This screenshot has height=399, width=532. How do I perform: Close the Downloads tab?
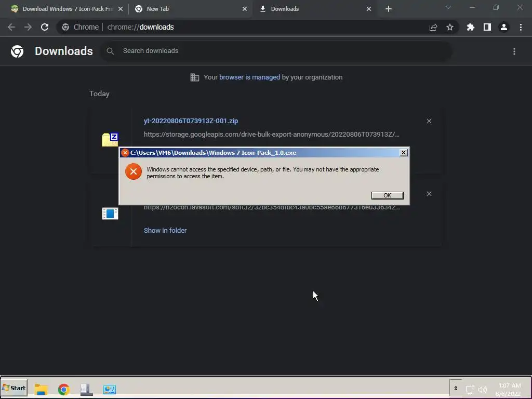(x=369, y=9)
